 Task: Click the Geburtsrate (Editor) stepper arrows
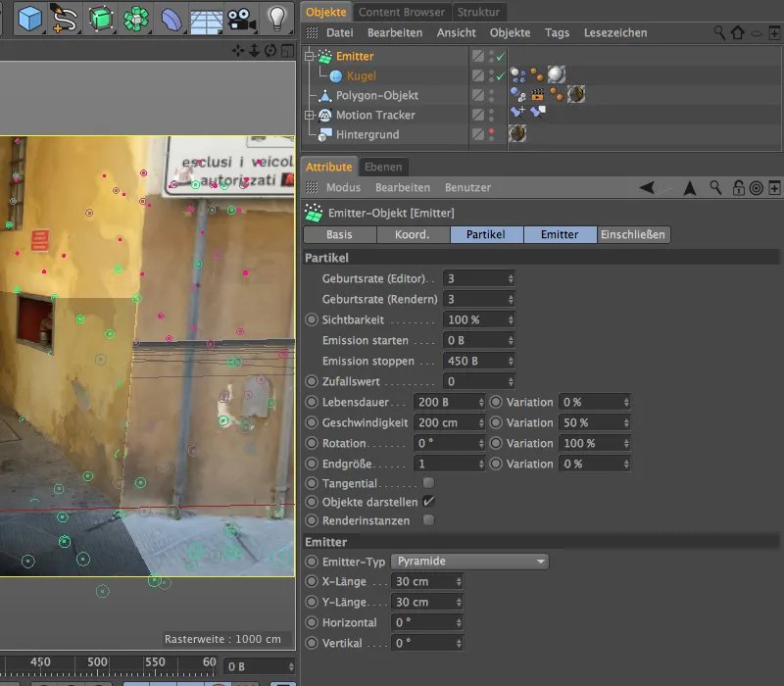coord(511,279)
